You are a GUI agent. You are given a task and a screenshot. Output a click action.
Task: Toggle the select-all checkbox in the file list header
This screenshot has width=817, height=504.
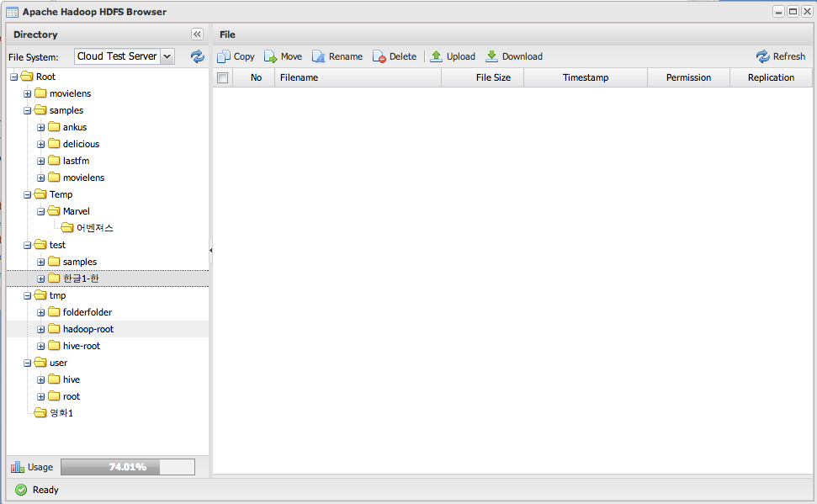pos(222,77)
